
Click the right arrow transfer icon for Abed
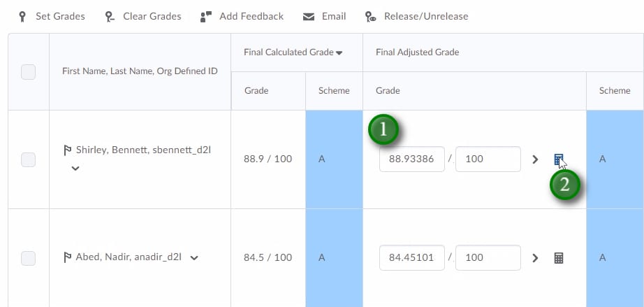pyautogui.click(x=535, y=258)
